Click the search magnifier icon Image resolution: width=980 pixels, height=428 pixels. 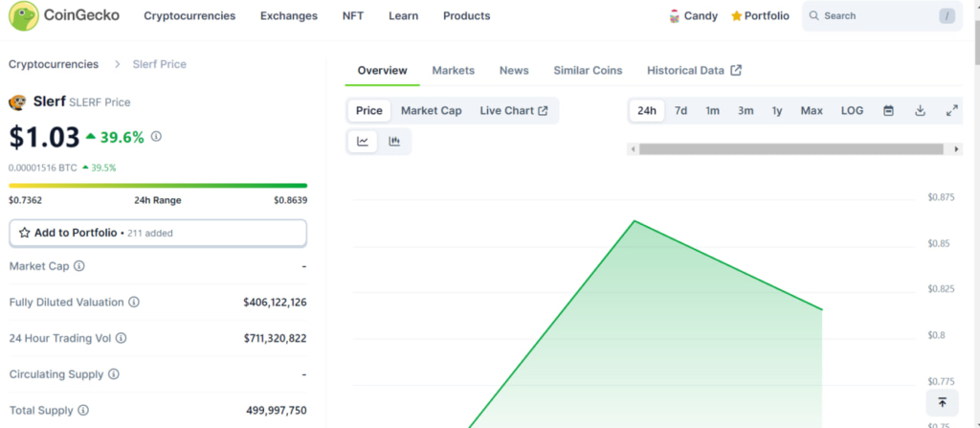pyautogui.click(x=813, y=16)
